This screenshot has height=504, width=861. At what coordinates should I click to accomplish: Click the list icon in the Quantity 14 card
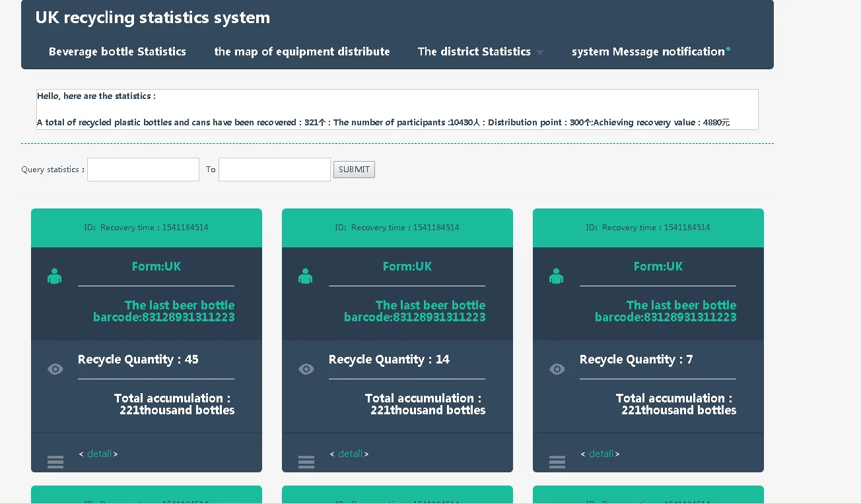[x=306, y=462]
